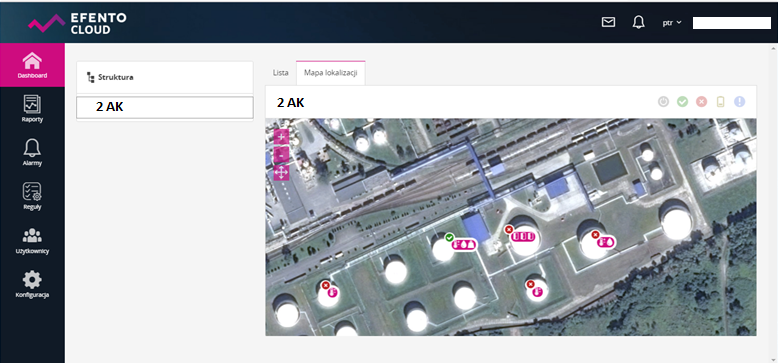Click the Struktura panel header
Image resolution: width=779 pixels, height=363 pixels.
point(164,77)
